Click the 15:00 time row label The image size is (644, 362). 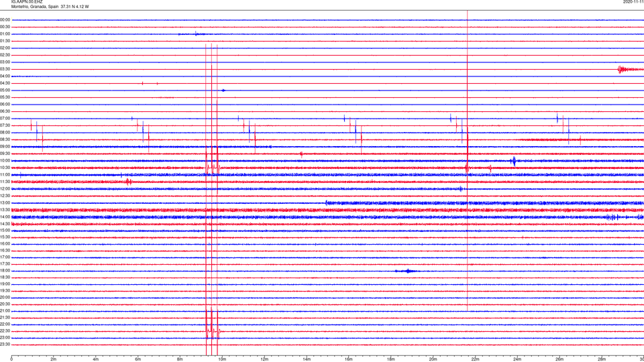click(x=5, y=230)
